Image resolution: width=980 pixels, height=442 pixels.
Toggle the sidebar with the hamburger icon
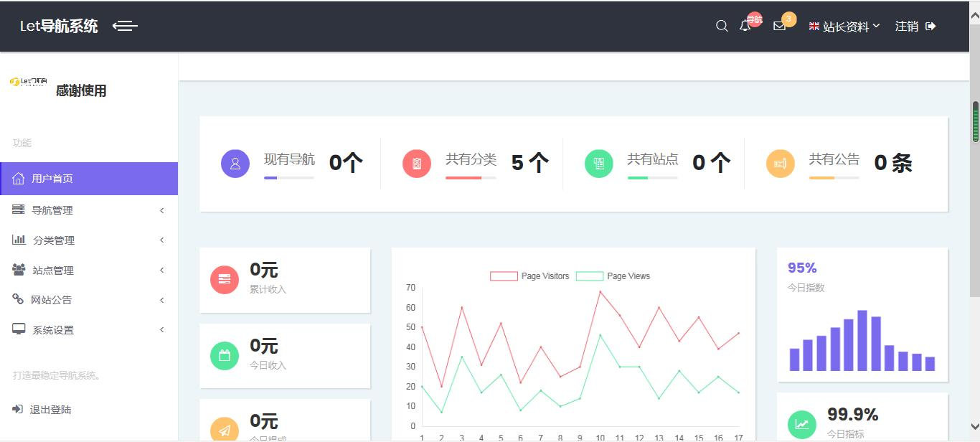point(124,26)
